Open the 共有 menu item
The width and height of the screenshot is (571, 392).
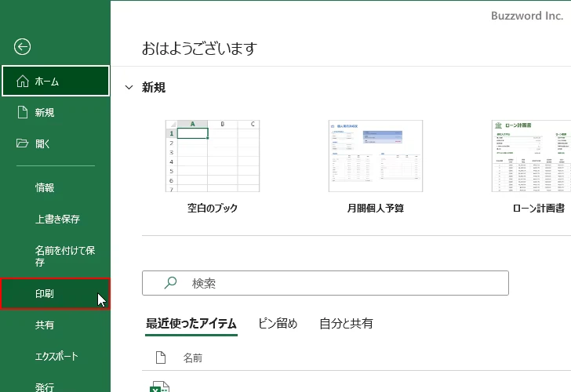(x=56, y=325)
